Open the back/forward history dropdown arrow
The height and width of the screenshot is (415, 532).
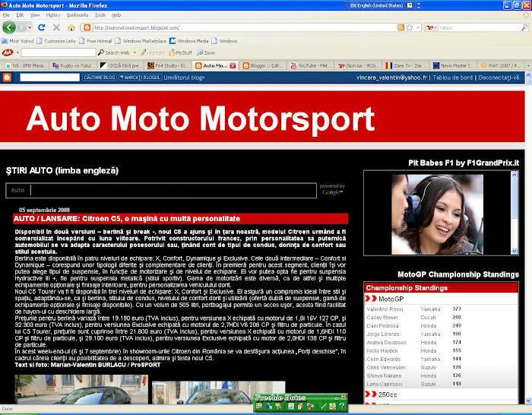tap(30, 27)
